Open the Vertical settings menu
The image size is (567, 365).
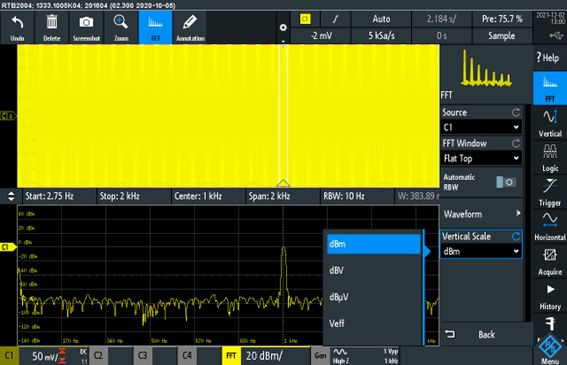(550, 123)
